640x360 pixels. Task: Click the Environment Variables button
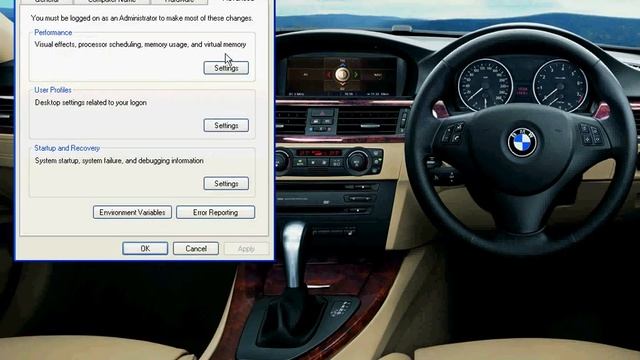click(x=132, y=212)
